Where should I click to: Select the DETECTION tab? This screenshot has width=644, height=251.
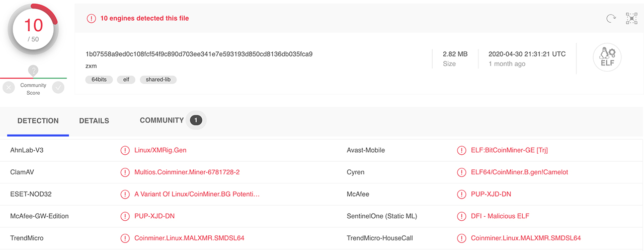coord(38,121)
